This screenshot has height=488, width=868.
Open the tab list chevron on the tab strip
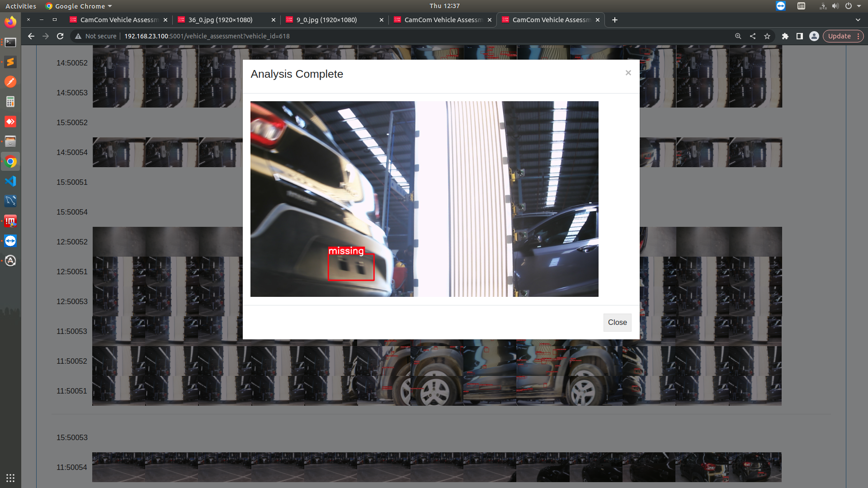tap(858, 20)
